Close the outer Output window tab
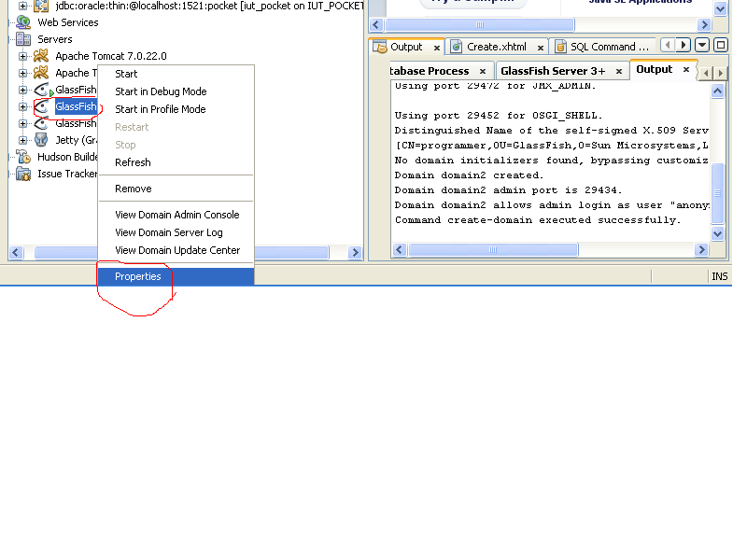 pyautogui.click(x=436, y=48)
